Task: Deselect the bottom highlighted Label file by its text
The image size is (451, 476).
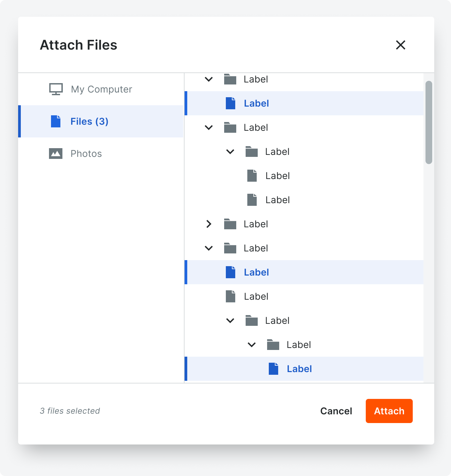Action: coord(299,369)
